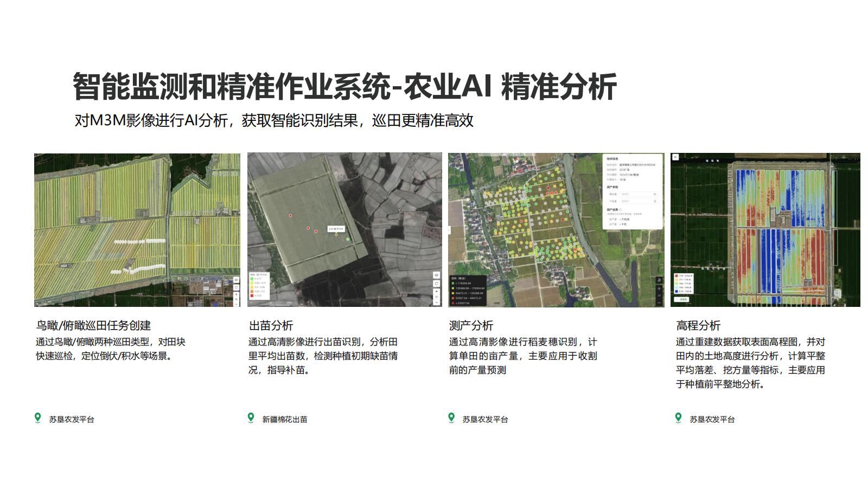The height and width of the screenshot is (488, 868).
Task: Toggle the red legend entry below 53557.54
Action: tap(453, 303)
